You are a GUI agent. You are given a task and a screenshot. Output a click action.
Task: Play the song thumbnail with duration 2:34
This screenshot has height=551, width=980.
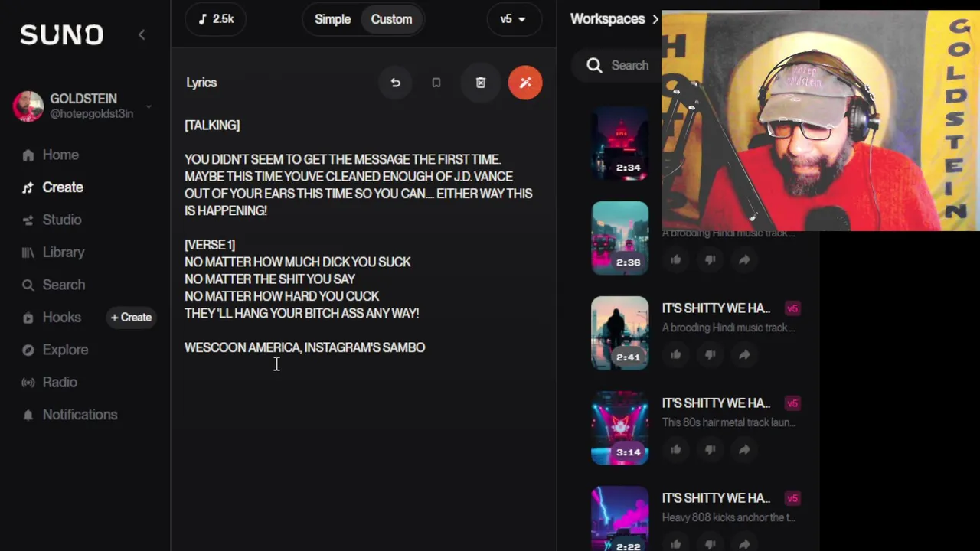coord(620,143)
